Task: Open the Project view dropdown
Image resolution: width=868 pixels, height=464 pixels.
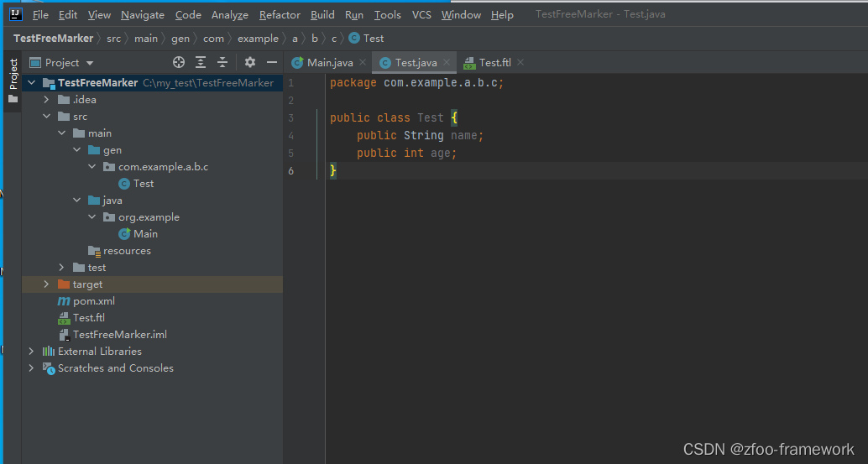Action: pyautogui.click(x=90, y=63)
